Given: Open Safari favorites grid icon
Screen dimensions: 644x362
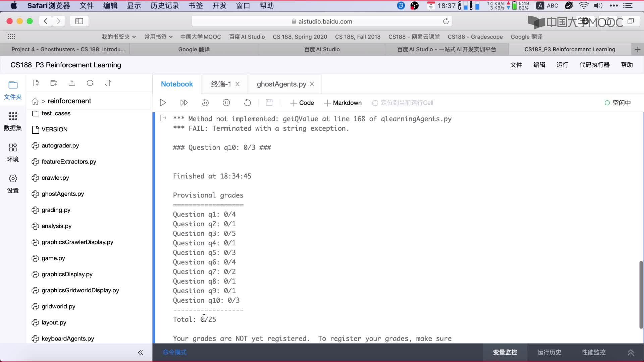Looking at the screenshot, I should [11, 37].
